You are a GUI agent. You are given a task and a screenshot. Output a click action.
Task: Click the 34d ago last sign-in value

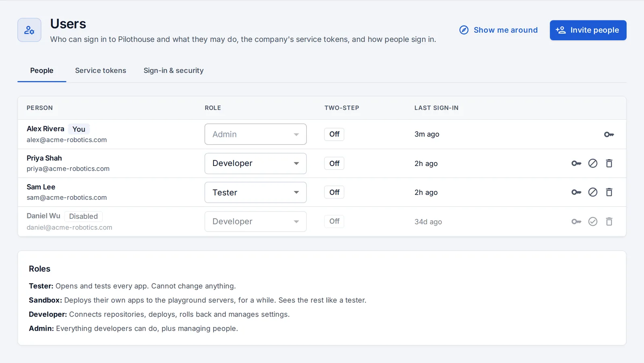pyautogui.click(x=428, y=222)
